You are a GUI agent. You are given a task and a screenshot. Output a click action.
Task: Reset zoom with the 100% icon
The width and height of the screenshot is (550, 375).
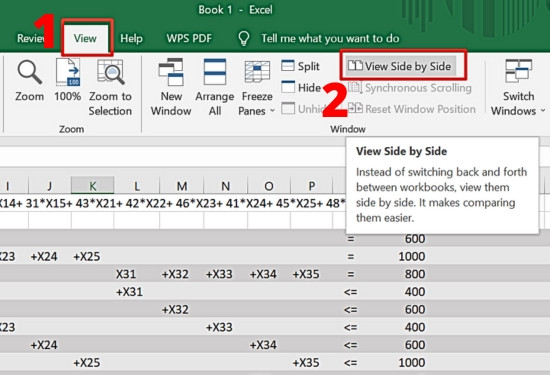pos(68,72)
